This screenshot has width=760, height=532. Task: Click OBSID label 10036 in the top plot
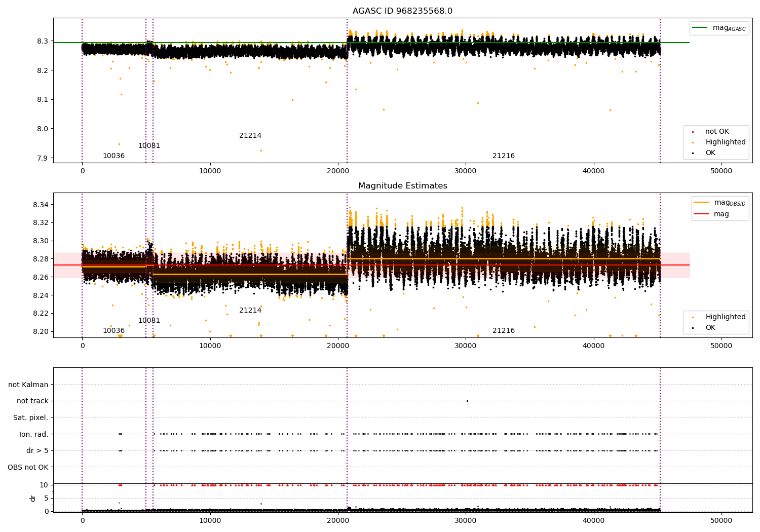(113, 156)
